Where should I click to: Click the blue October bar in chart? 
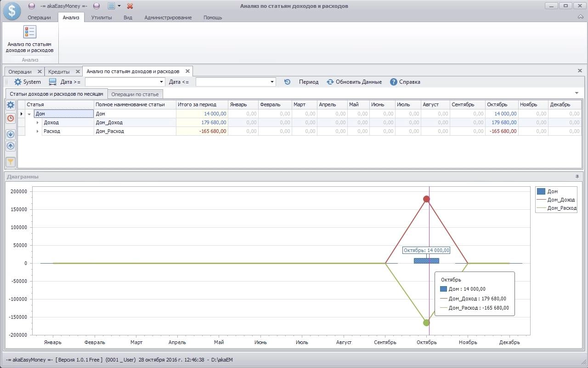pyautogui.click(x=426, y=261)
